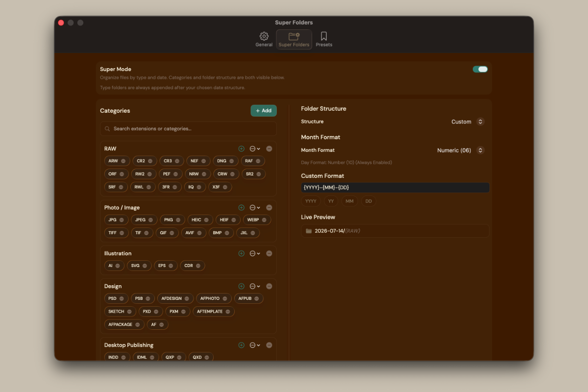Remove the PNG extension chip
Screen dimensions: 588x392
click(178, 220)
